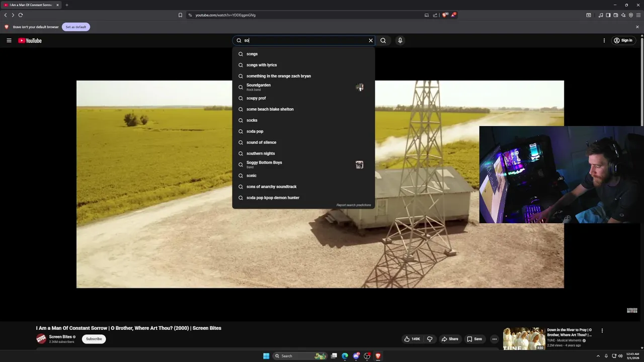Pick the 'soupy prof' suggestion
This screenshot has width=644, height=362.
tap(303, 98)
